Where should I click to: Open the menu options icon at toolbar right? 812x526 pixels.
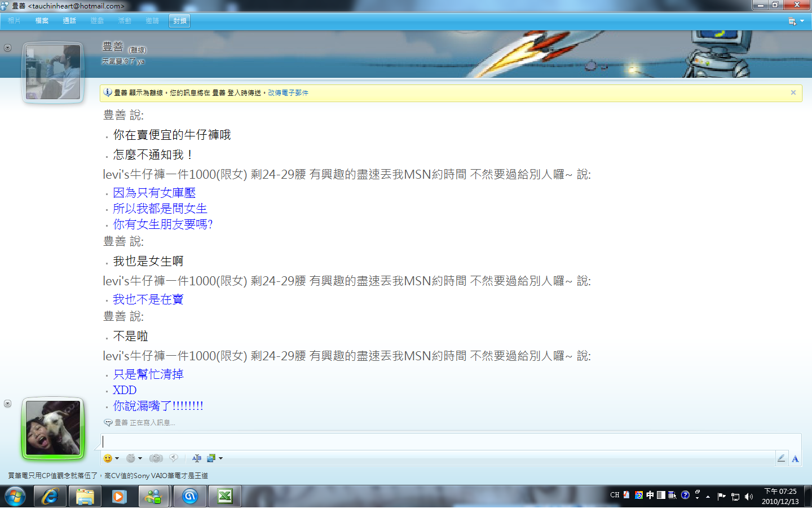[x=792, y=21]
